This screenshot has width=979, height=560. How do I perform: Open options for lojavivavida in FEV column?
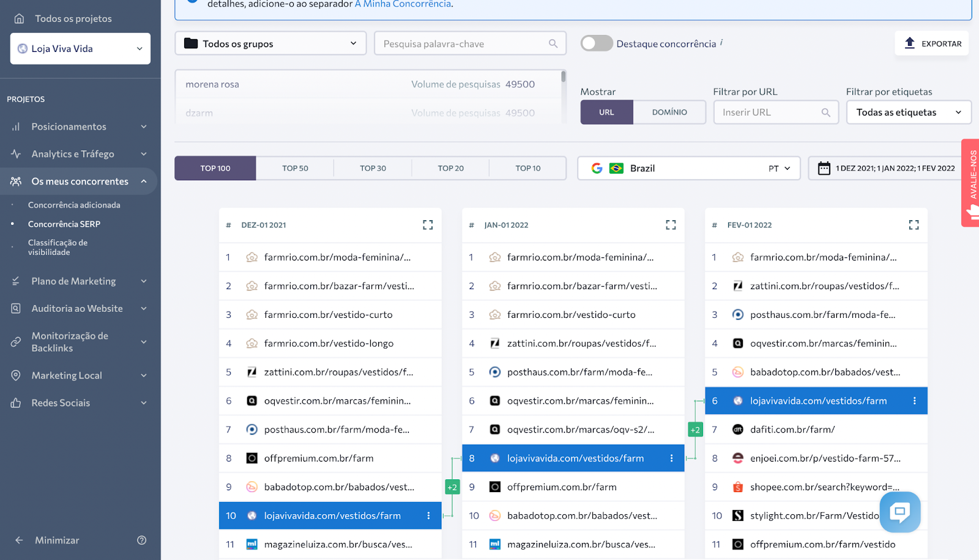[x=914, y=401]
